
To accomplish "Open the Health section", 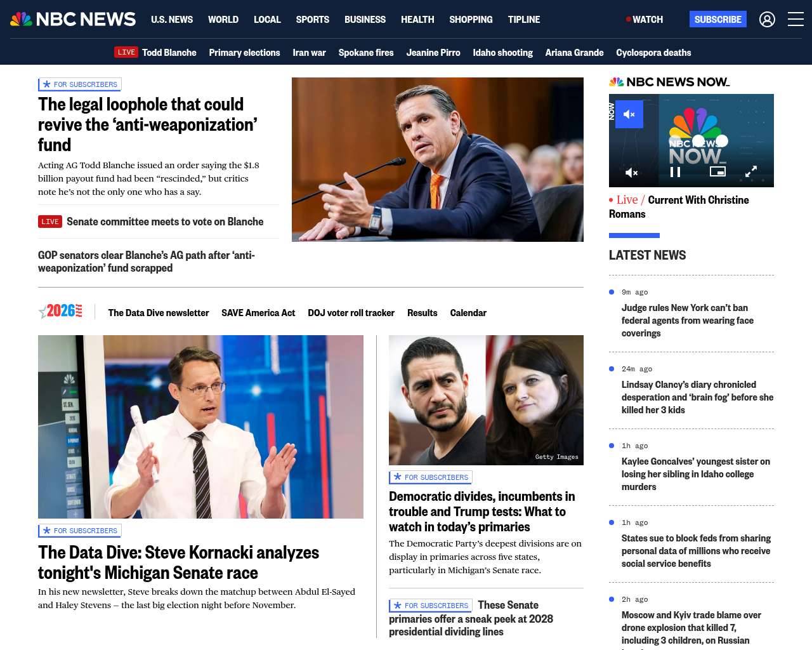I will [417, 20].
